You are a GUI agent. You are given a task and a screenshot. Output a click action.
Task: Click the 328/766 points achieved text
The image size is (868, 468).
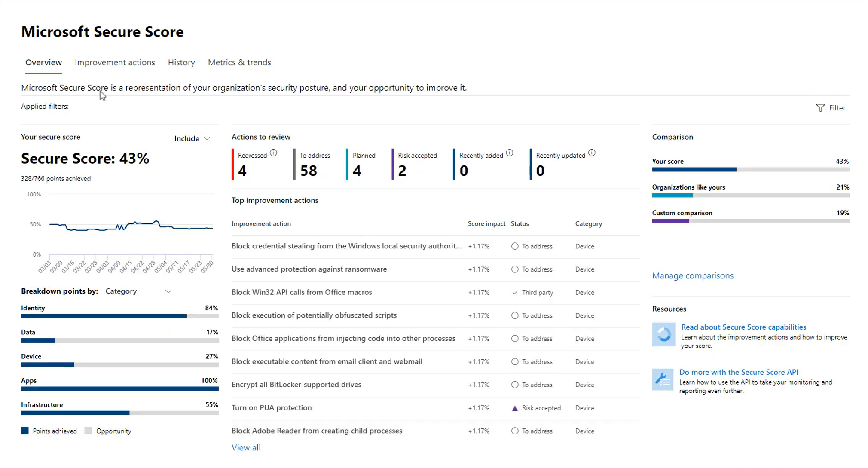click(56, 178)
